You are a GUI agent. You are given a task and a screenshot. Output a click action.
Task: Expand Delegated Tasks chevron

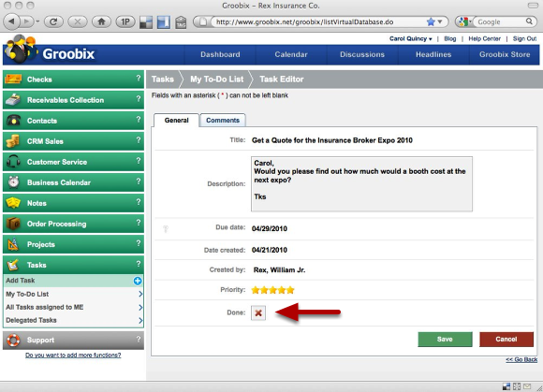140,320
